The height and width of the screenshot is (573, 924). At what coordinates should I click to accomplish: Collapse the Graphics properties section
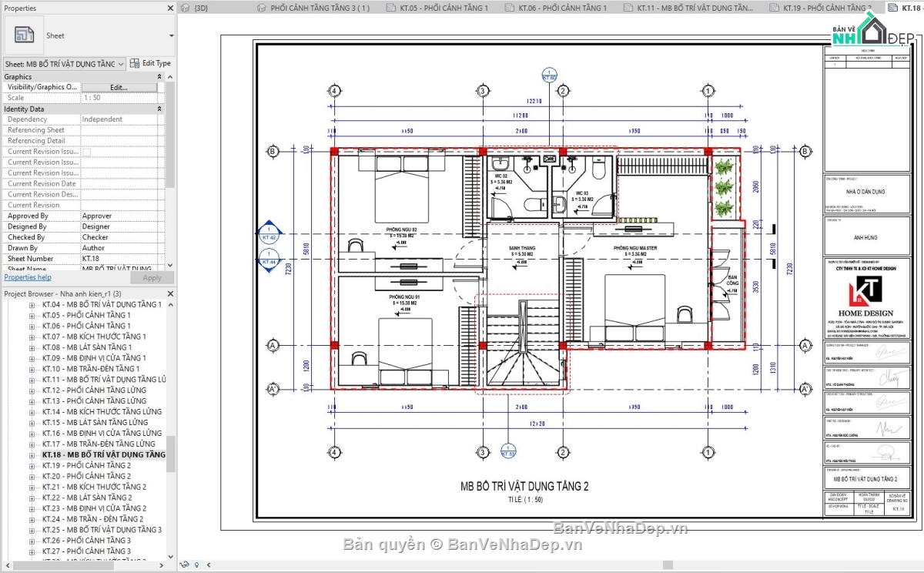[x=159, y=77]
